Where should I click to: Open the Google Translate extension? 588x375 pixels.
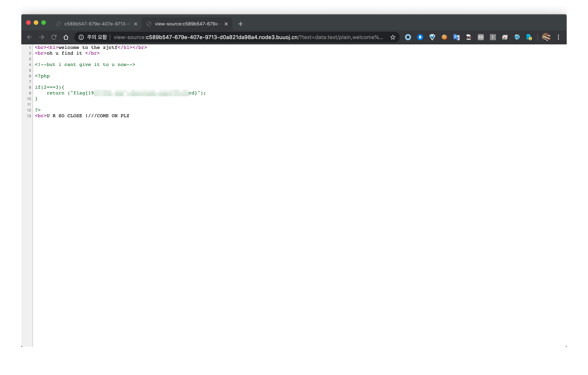coord(456,37)
